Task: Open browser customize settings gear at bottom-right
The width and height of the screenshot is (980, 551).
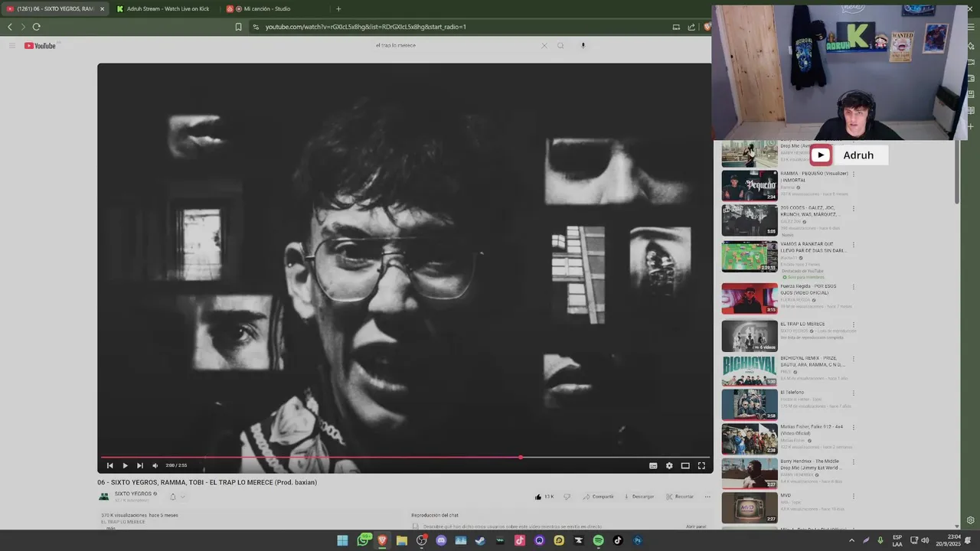Action: [971, 521]
